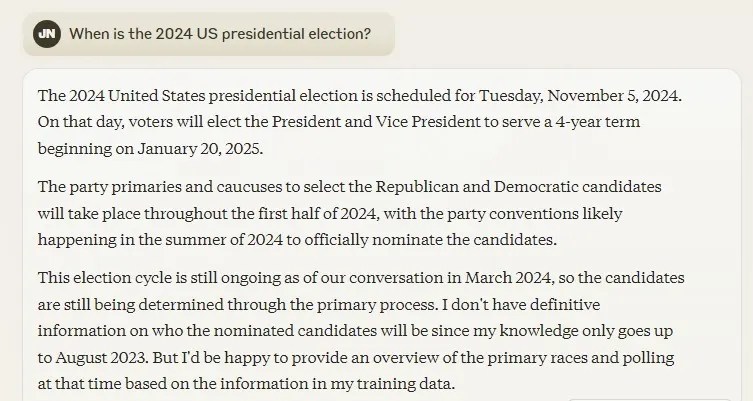The height and width of the screenshot is (401, 753).
Task: Click the words "primary process"
Action: (375, 305)
